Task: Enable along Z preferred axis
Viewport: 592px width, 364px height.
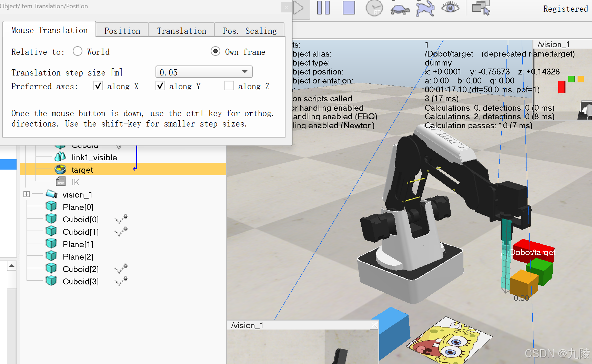Action: pos(229,85)
